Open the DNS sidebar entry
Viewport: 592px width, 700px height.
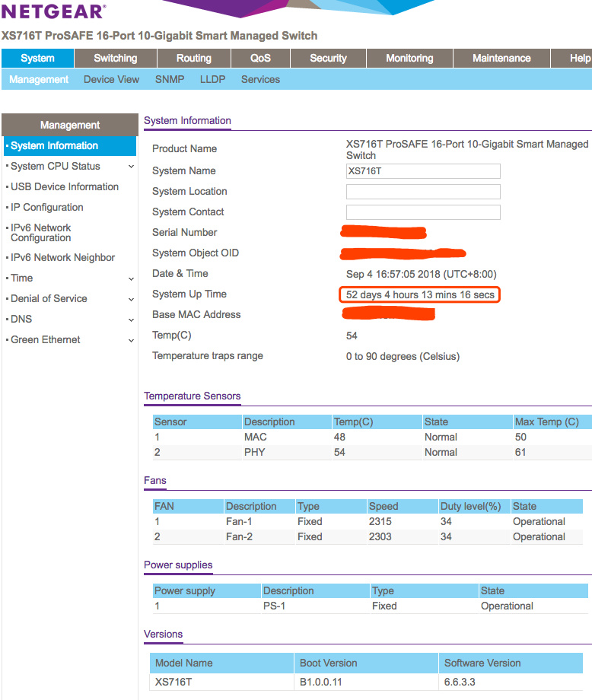tap(21, 320)
